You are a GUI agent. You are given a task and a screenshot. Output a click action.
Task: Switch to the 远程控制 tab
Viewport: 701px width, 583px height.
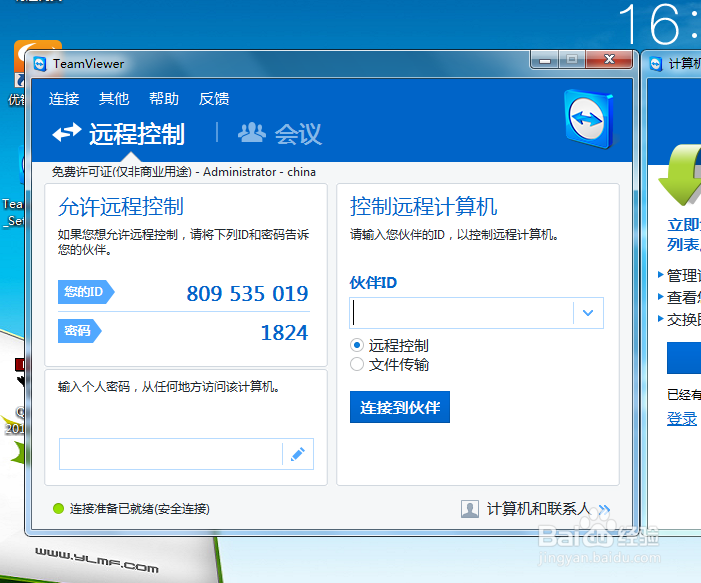[118, 134]
